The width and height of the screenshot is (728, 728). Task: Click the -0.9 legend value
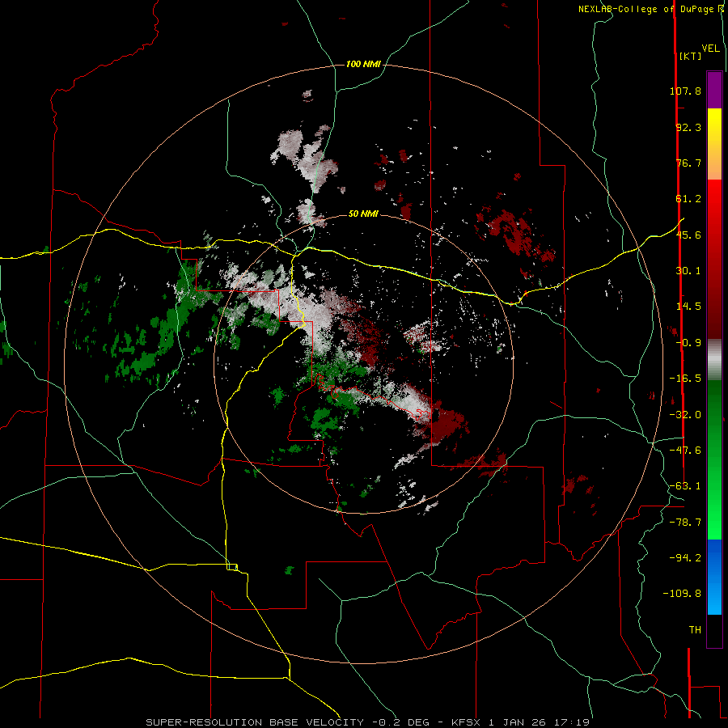[x=688, y=343]
